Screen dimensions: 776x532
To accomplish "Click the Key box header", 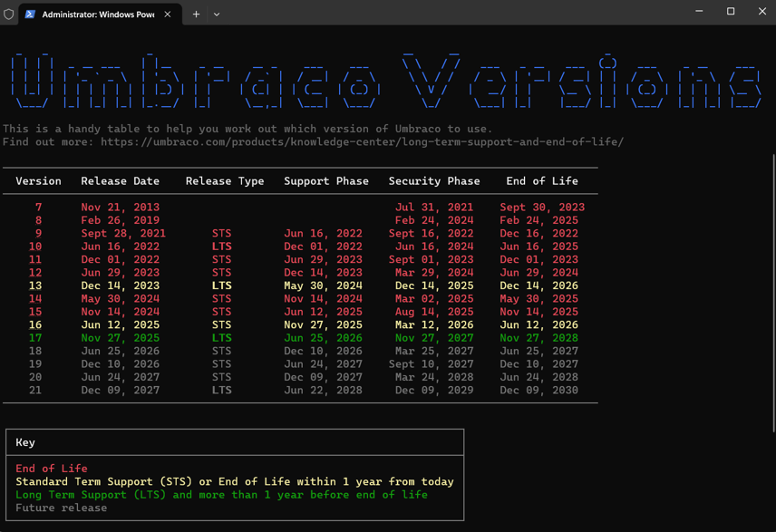I will pyautogui.click(x=24, y=442).
